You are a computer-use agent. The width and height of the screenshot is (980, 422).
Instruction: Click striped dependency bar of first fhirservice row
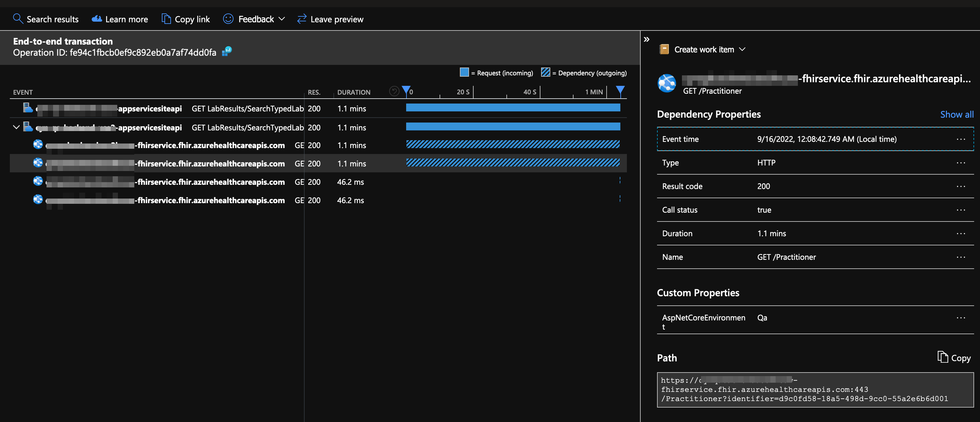(x=513, y=144)
